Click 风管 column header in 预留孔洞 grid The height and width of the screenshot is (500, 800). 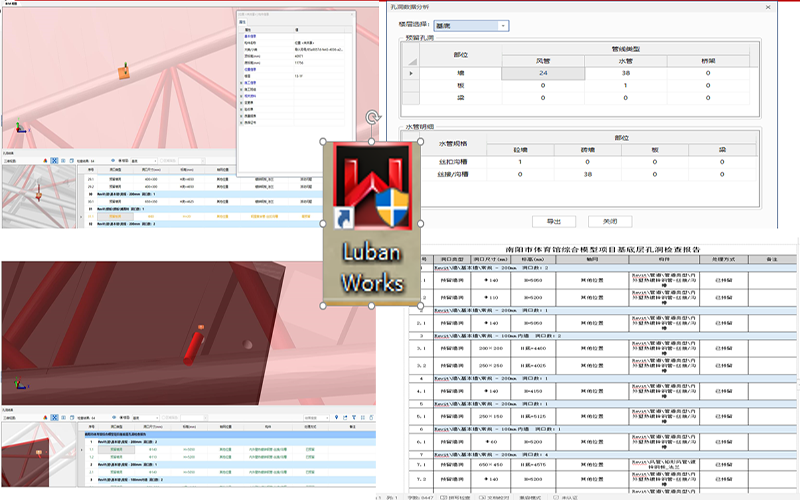[x=543, y=61]
